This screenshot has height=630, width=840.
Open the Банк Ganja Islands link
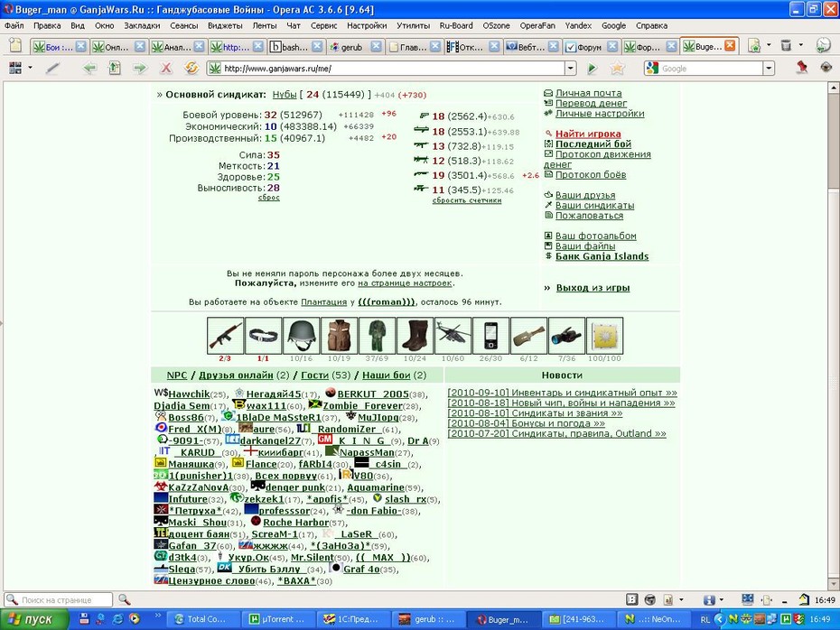[x=602, y=256]
